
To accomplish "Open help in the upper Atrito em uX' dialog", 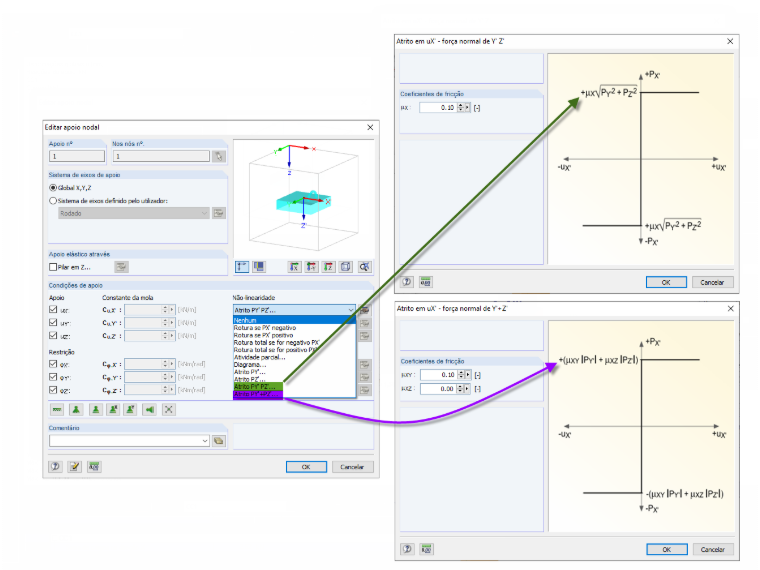I will [x=407, y=282].
